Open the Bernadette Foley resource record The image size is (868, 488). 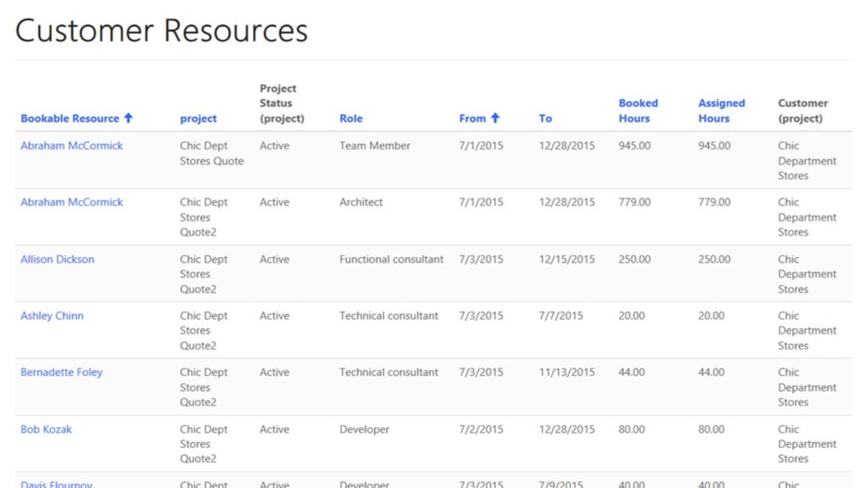62,372
